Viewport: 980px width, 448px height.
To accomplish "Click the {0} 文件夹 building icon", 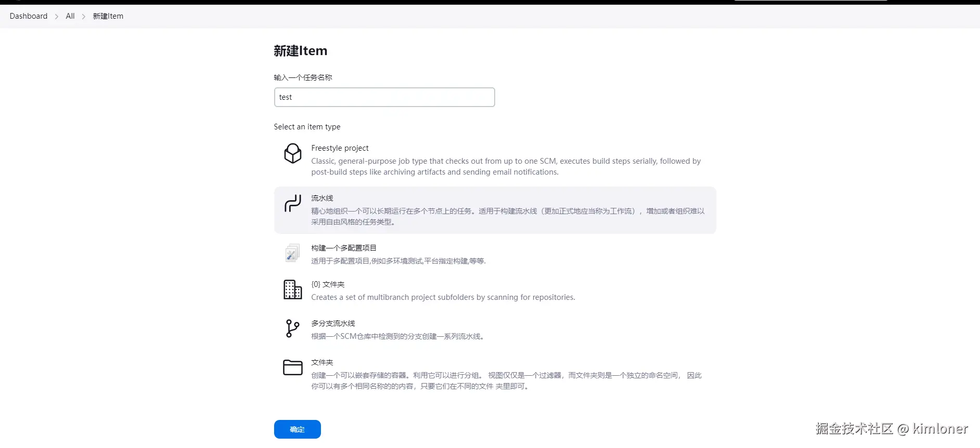I will tap(293, 289).
